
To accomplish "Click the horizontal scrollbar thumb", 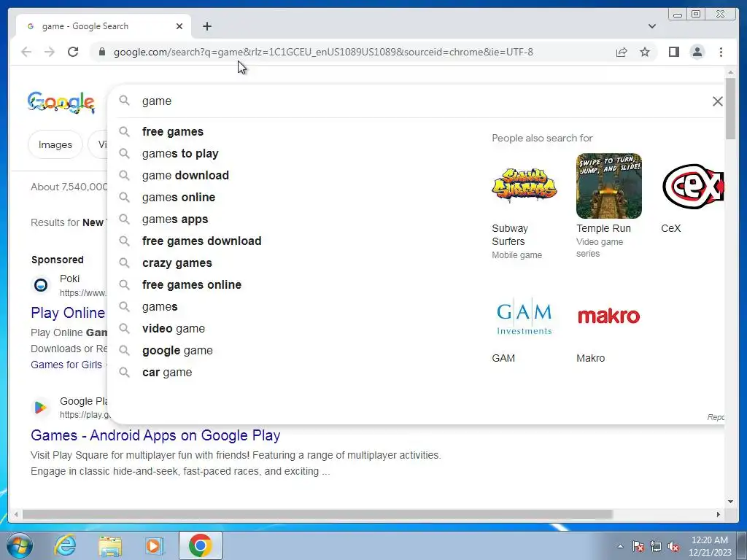I will coord(317,514).
